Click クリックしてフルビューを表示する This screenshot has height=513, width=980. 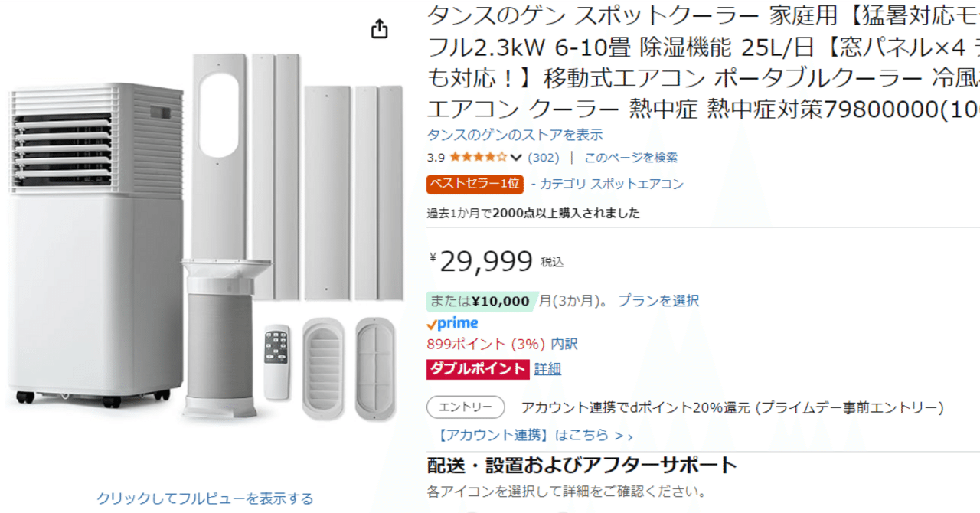(204, 498)
